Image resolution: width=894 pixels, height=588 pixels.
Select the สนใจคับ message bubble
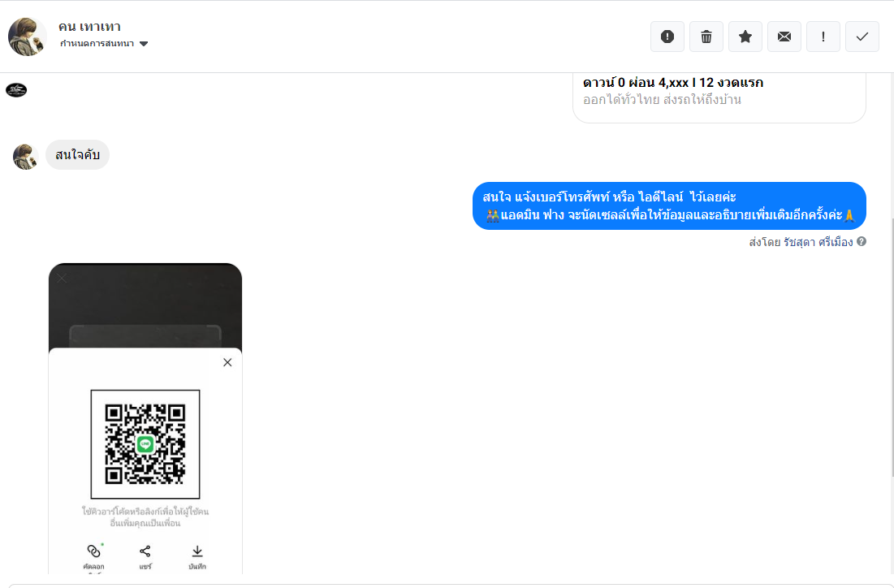click(77, 154)
